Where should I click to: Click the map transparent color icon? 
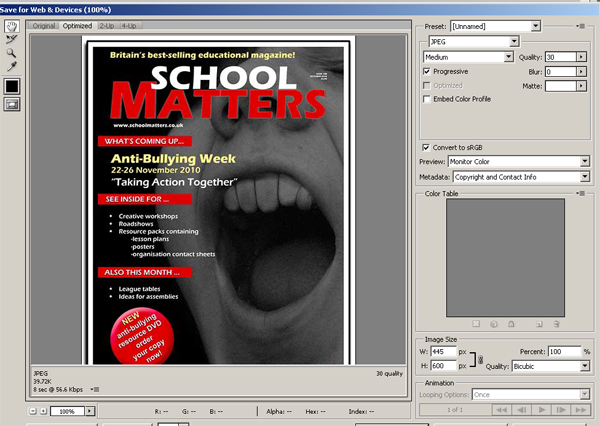pos(476,324)
